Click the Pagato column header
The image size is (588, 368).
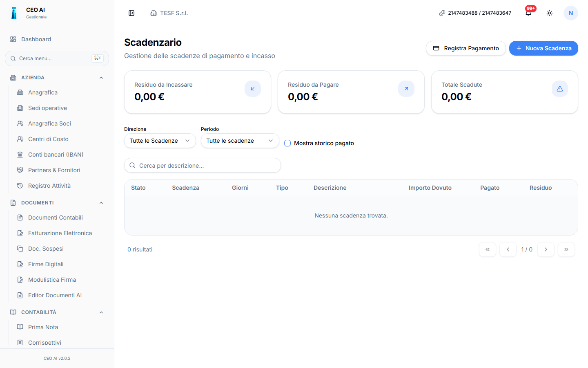(x=490, y=188)
